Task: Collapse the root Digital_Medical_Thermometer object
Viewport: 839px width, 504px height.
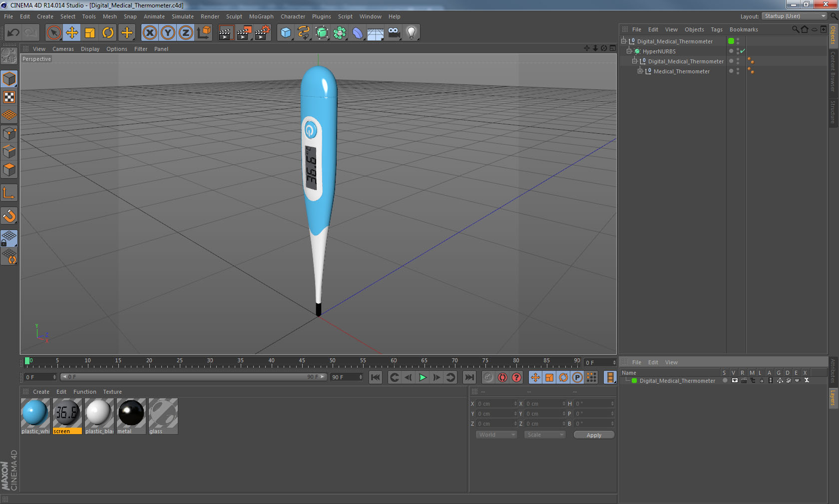Action: point(624,41)
